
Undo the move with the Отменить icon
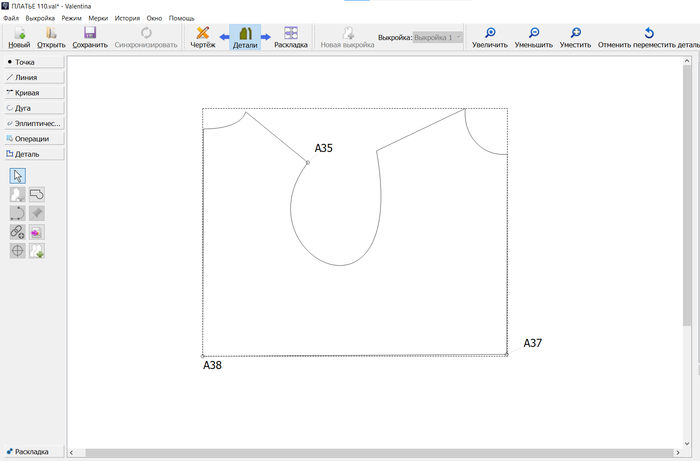pyautogui.click(x=648, y=33)
